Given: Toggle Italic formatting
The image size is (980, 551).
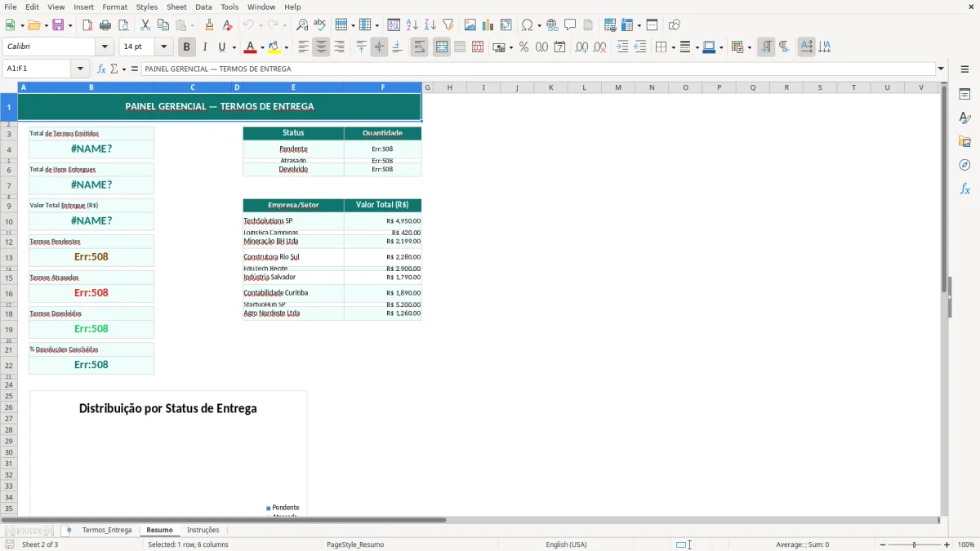Looking at the screenshot, I should point(205,47).
